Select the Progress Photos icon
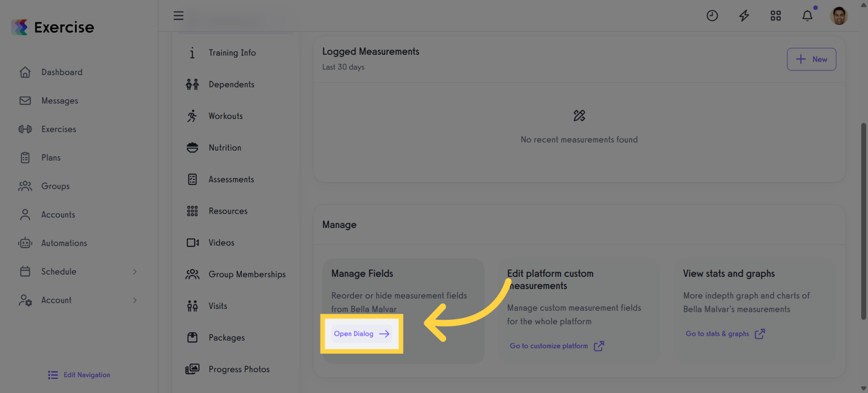The width and height of the screenshot is (868, 393). [192, 369]
